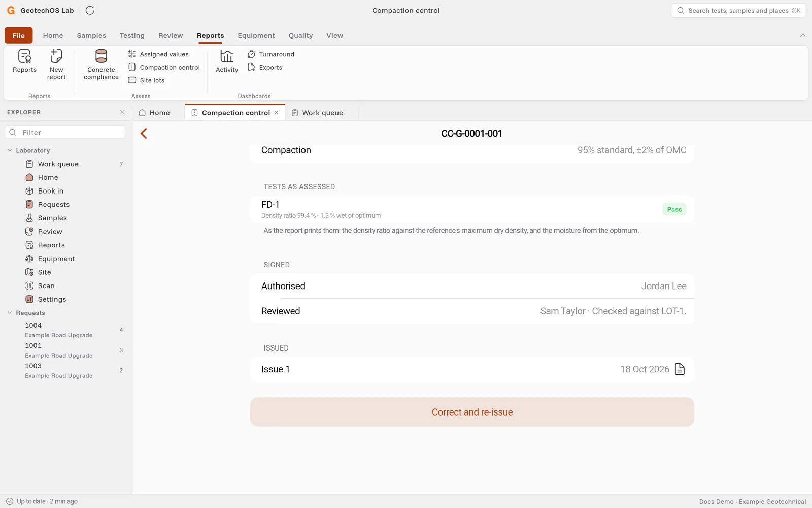Open Settings in Explorer sidebar

(66, 299)
